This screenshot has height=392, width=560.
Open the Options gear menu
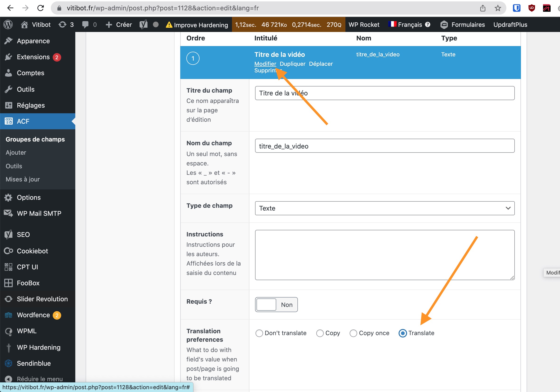point(38,197)
